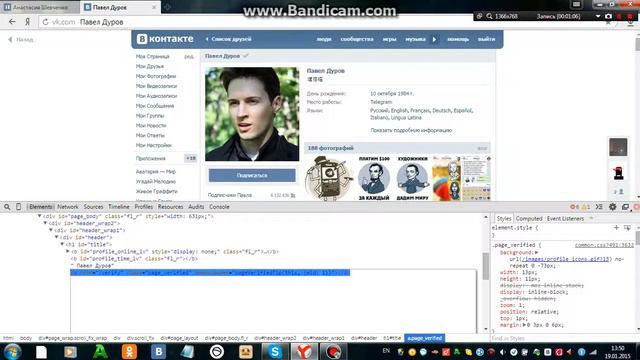Open the Console tab
This screenshot has height=360, width=640.
pos(219,207)
